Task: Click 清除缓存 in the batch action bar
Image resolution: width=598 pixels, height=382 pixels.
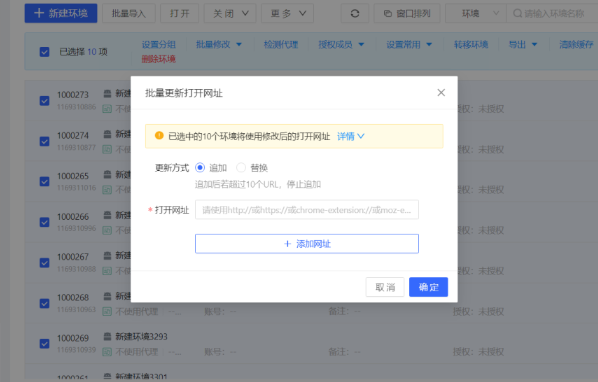Action: pos(576,45)
